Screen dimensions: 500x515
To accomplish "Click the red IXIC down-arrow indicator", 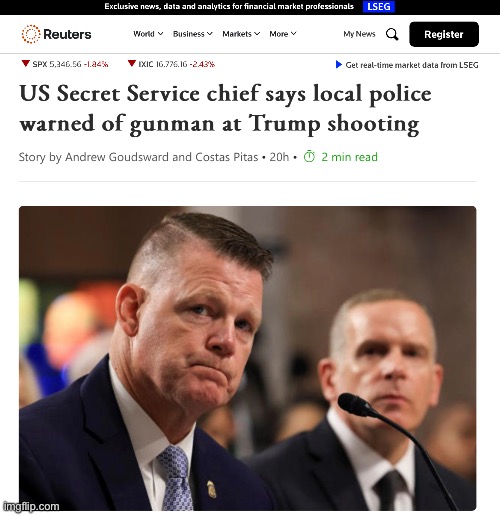I will point(132,63).
